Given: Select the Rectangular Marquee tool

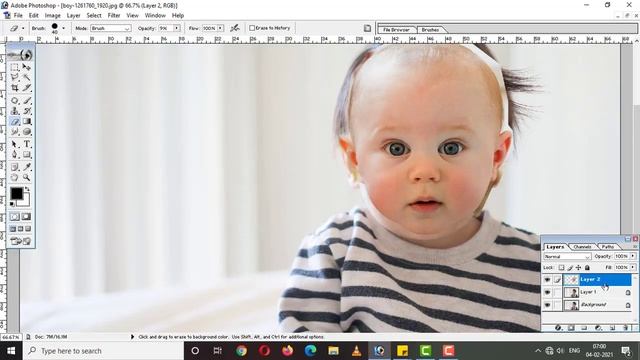Looking at the screenshot, I should pos(15,67).
